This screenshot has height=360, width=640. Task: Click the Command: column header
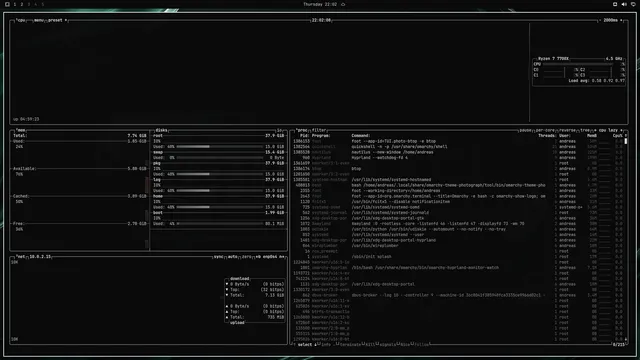pos(361,136)
